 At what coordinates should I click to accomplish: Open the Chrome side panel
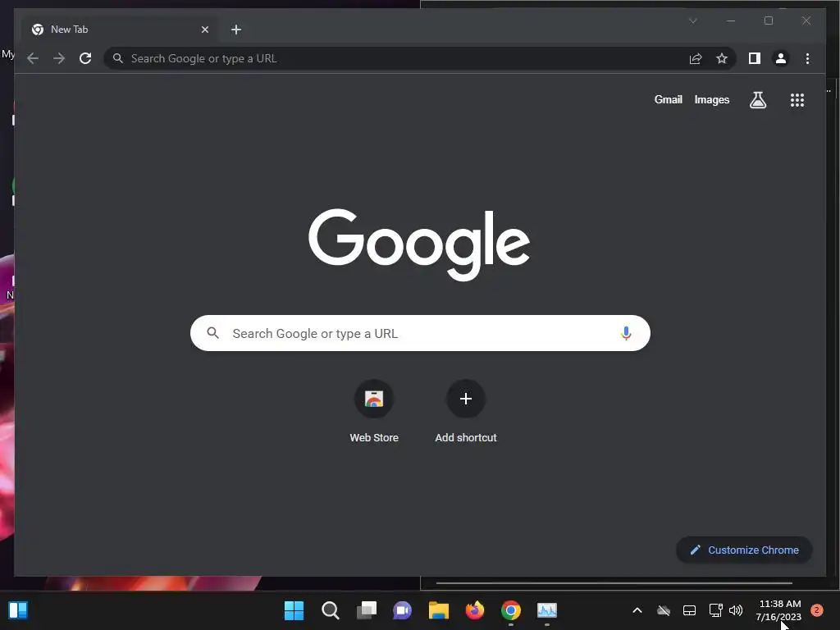[755, 58]
